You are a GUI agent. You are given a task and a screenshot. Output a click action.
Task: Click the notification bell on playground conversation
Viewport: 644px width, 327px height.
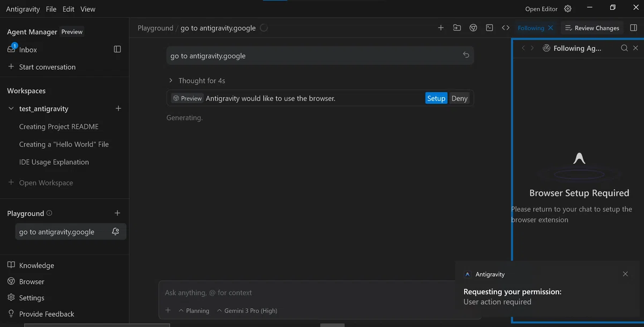(x=115, y=232)
